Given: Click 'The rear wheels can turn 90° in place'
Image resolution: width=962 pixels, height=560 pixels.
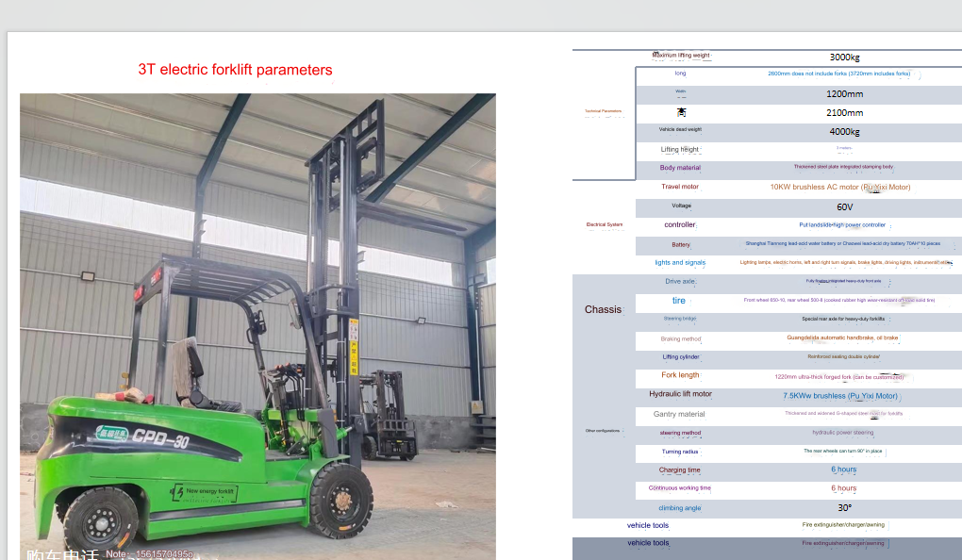Looking at the screenshot, I should pyautogui.click(x=843, y=451).
